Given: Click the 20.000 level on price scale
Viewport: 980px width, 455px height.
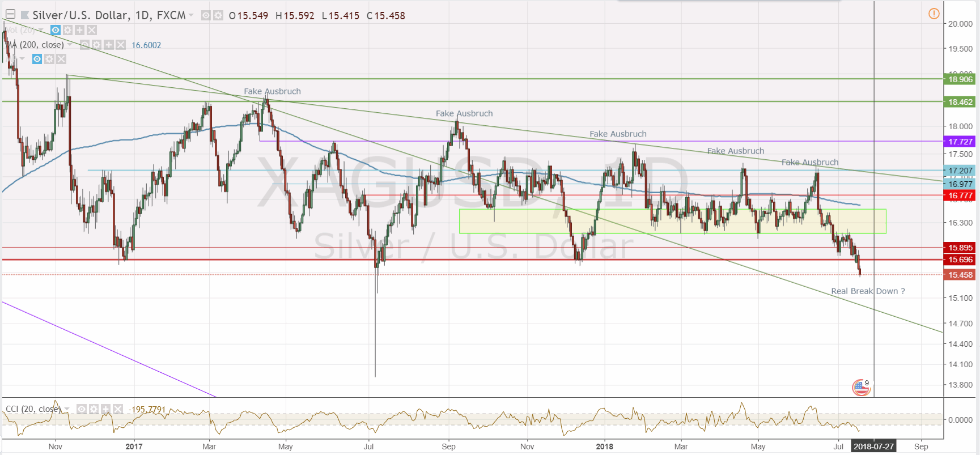Looking at the screenshot, I should tap(960, 24).
